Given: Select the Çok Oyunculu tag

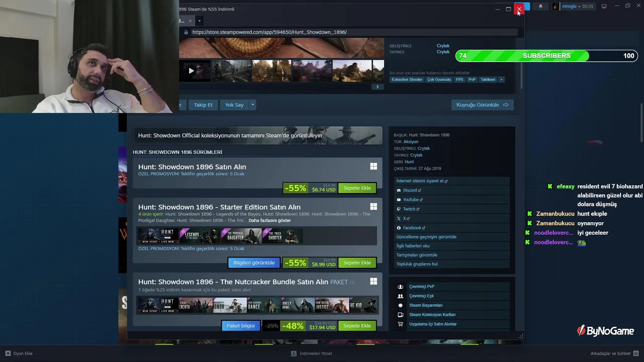Looking at the screenshot, I should click(439, 79).
